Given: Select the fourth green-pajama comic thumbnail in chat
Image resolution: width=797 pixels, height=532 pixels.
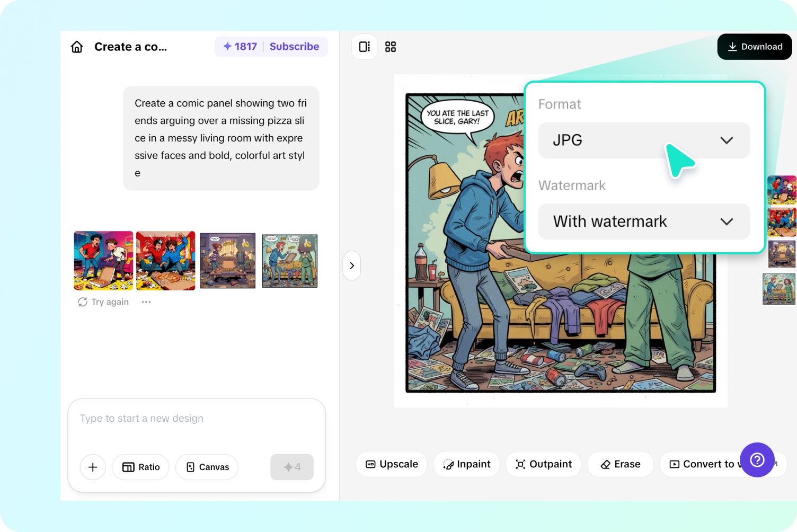Looking at the screenshot, I should (290, 261).
